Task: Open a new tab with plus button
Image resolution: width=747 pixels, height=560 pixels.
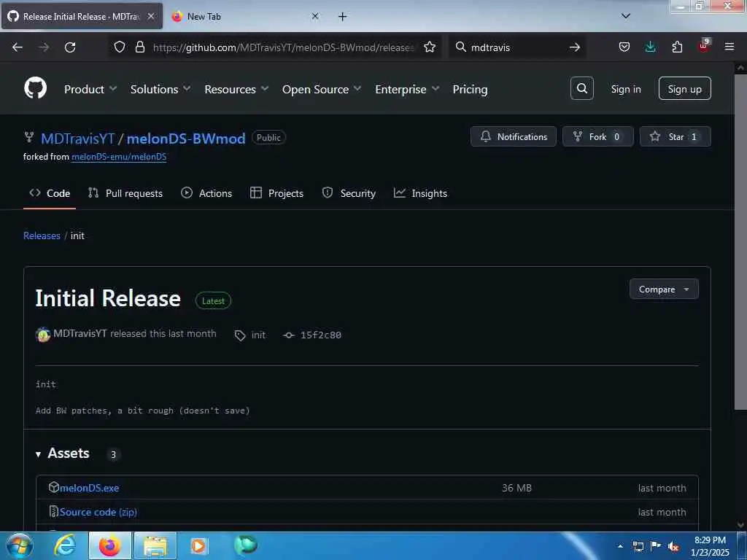Action: [x=343, y=17]
